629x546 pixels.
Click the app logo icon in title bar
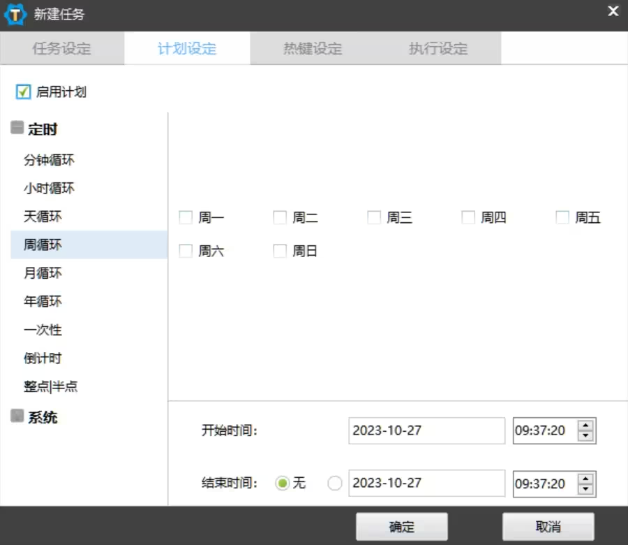tap(17, 14)
